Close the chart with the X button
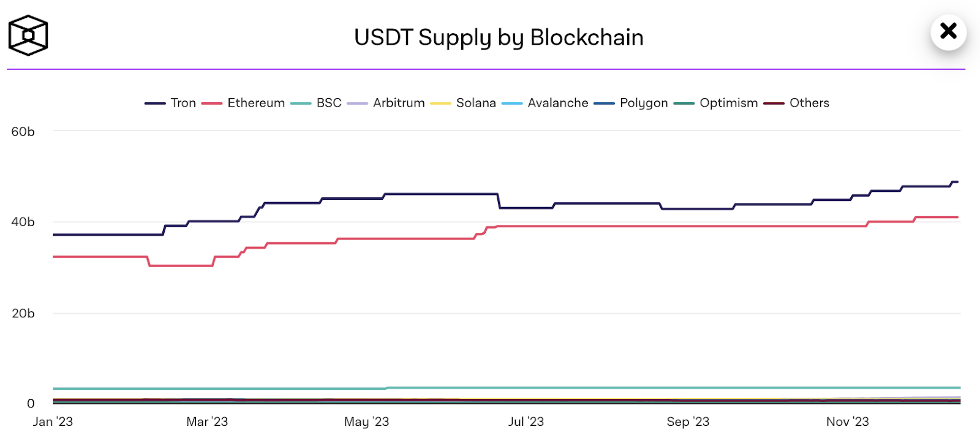 point(948,31)
